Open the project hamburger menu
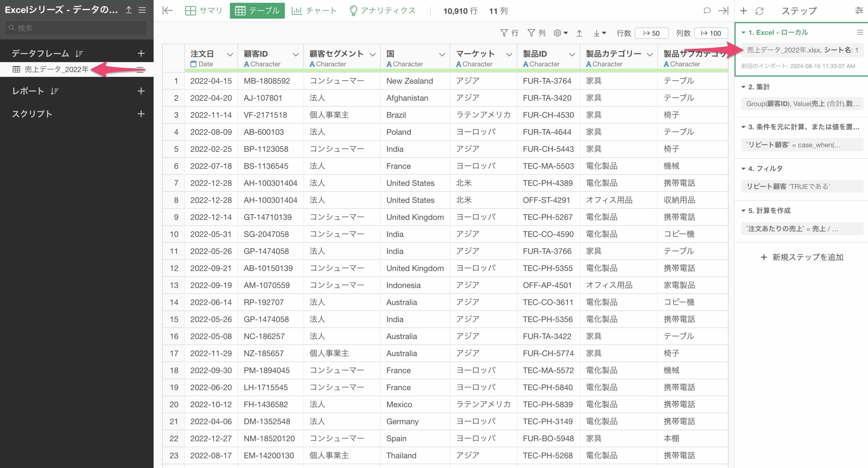 (142, 10)
